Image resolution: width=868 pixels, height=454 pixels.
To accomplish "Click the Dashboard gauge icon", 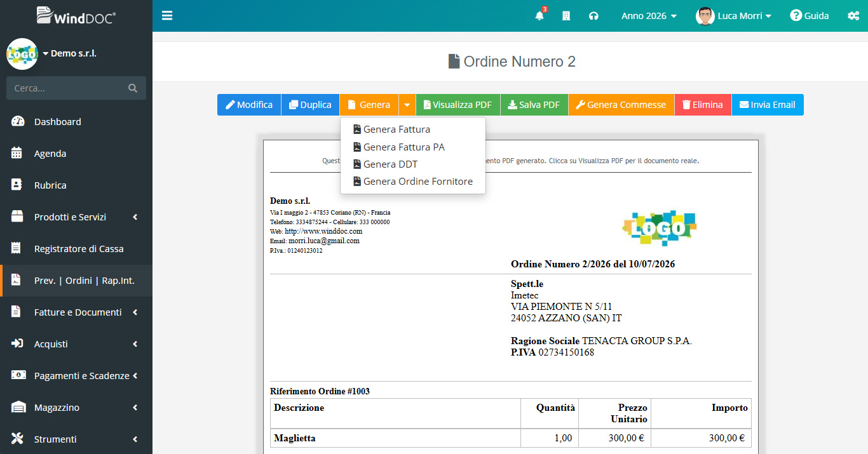I will (x=18, y=121).
